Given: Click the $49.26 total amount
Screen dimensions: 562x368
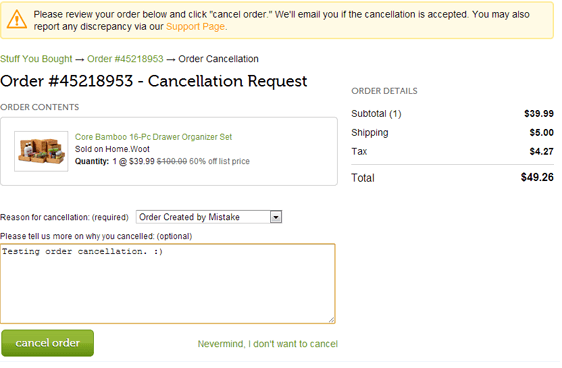Looking at the screenshot, I should click(537, 177).
